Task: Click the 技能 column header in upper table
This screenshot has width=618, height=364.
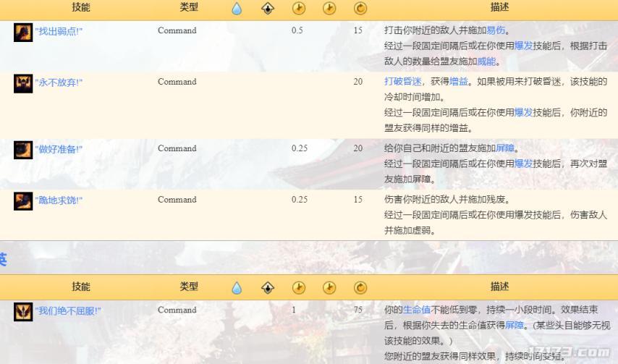Action: pyautogui.click(x=81, y=7)
